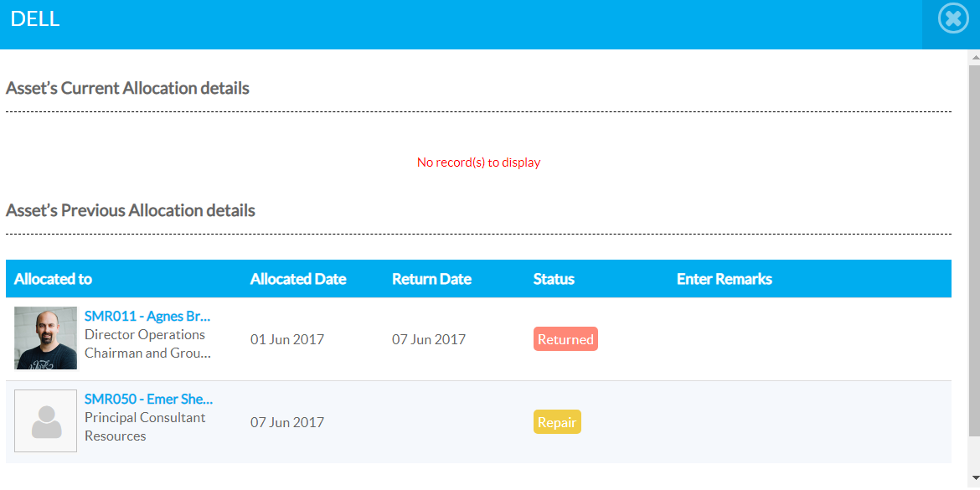Click the DELL dialog title

35,18
